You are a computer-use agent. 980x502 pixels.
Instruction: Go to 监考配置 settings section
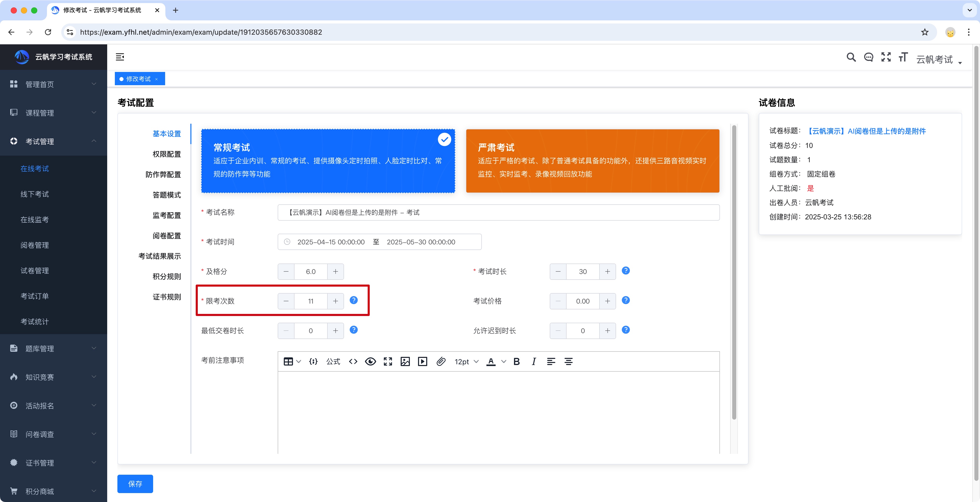167,215
